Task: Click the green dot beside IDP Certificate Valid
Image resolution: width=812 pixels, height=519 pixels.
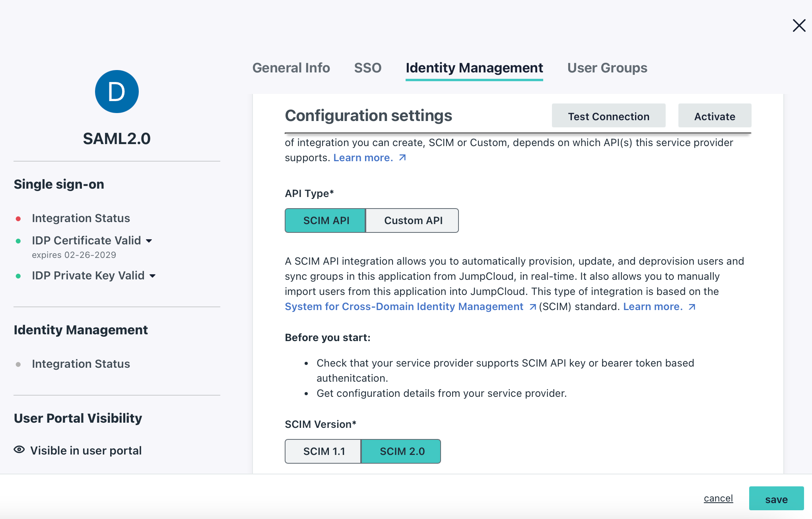Action: tap(17, 240)
